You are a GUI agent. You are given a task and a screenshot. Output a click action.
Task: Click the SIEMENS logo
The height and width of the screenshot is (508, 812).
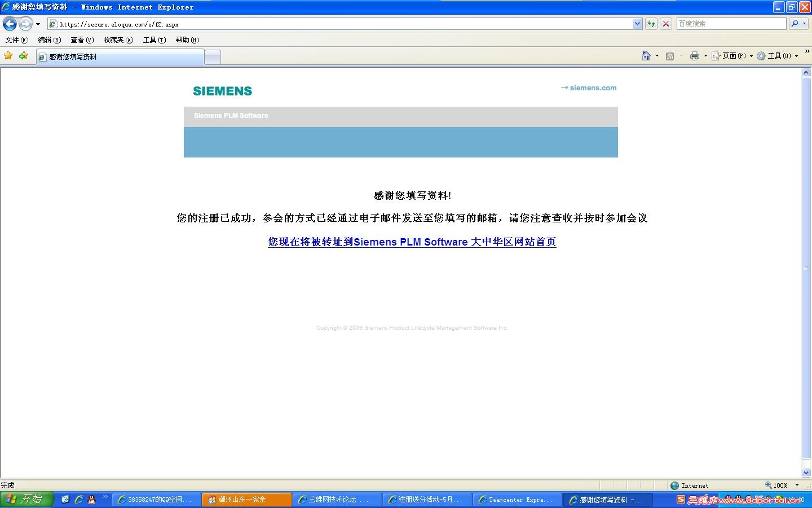click(222, 91)
